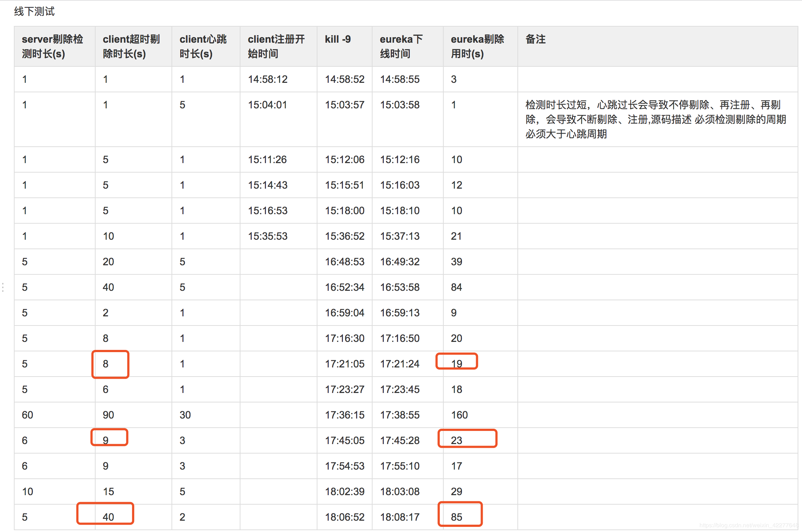The height and width of the screenshot is (532, 802).
Task: Select registration time 15:14:43
Action: [x=268, y=185]
